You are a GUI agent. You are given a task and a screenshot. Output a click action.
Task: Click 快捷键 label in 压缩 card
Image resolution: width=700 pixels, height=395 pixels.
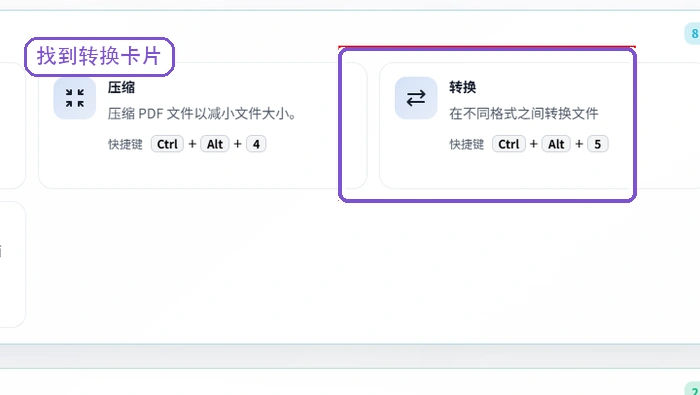pos(125,144)
